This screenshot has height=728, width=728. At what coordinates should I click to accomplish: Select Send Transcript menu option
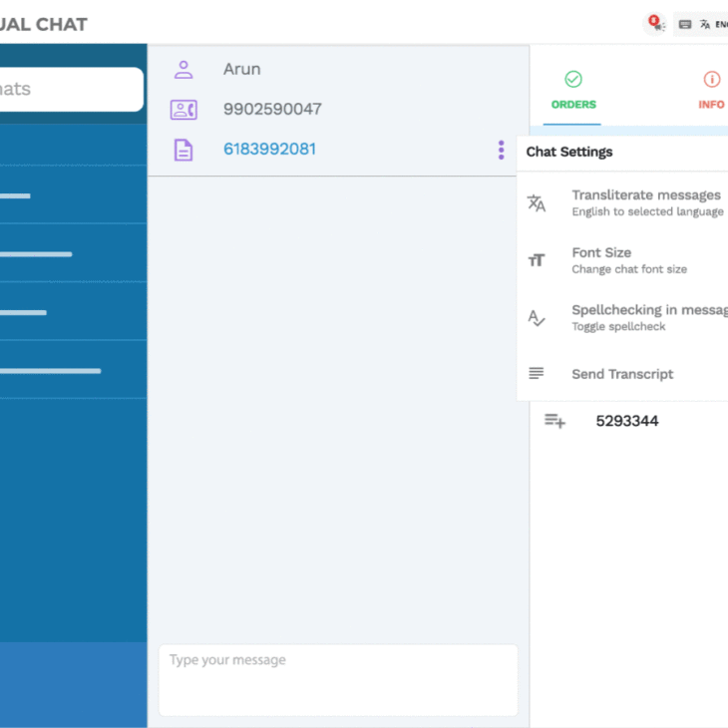click(622, 374)
